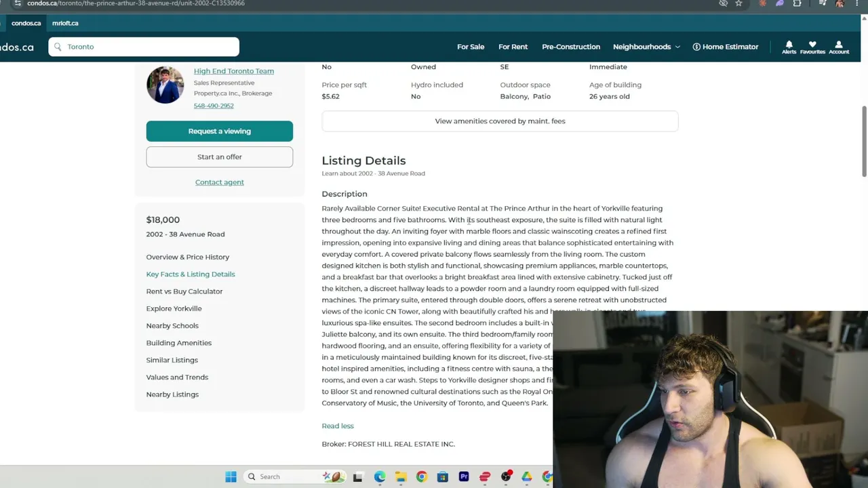Open the For Sale menu

(x=471, y=47)
